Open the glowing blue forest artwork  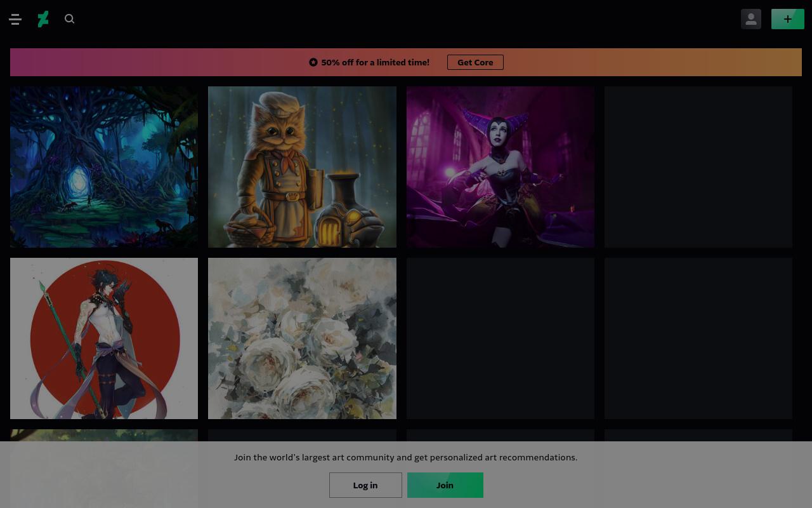click(104, 167)
